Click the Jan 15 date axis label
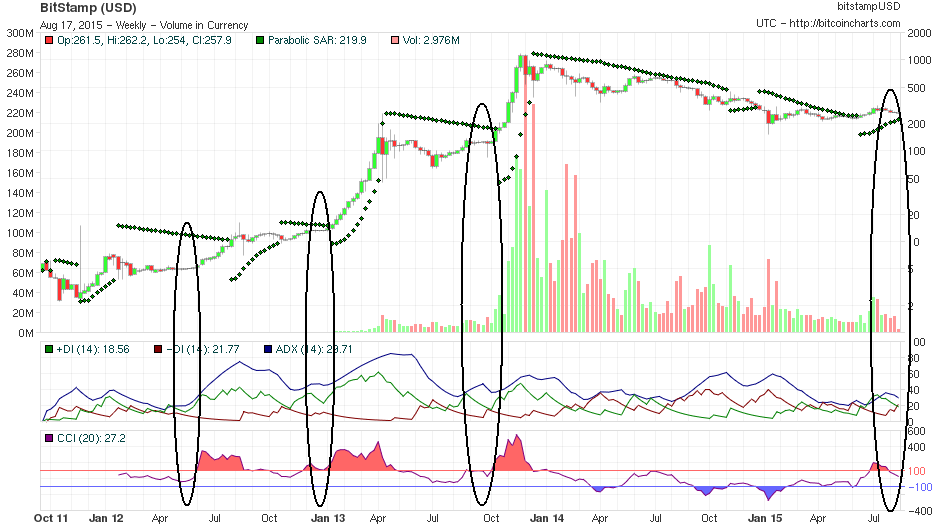This screenshot has width=940, height=526. (766, 518)
